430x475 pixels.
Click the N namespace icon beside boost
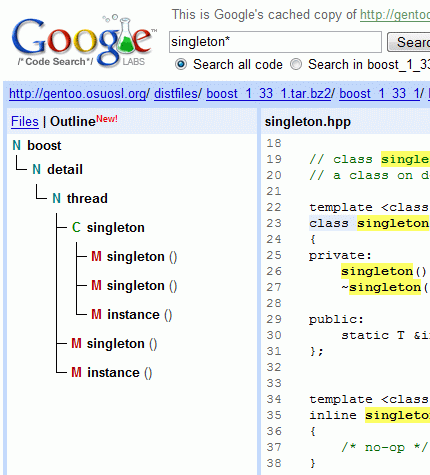pyautogui.click(x=17, y=145)
